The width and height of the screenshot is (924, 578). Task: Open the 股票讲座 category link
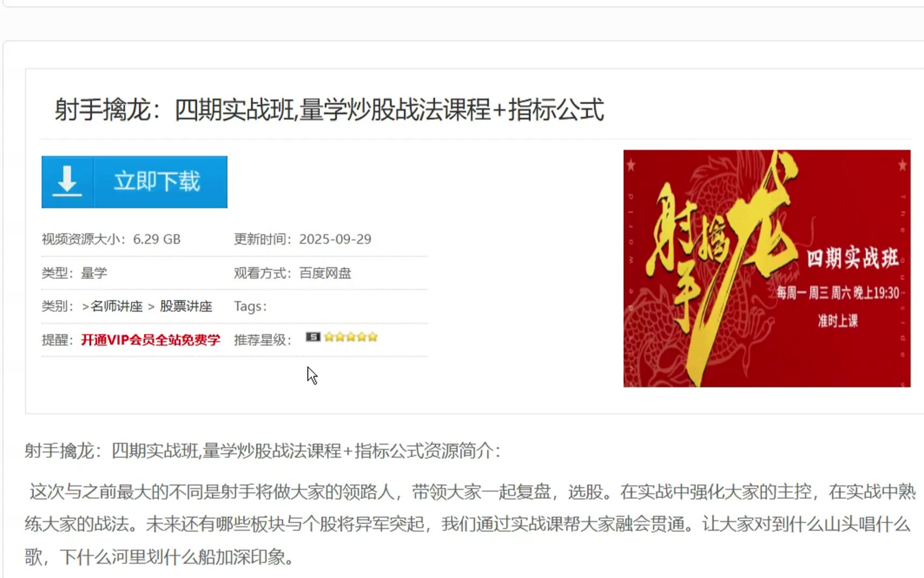point(186,306)
